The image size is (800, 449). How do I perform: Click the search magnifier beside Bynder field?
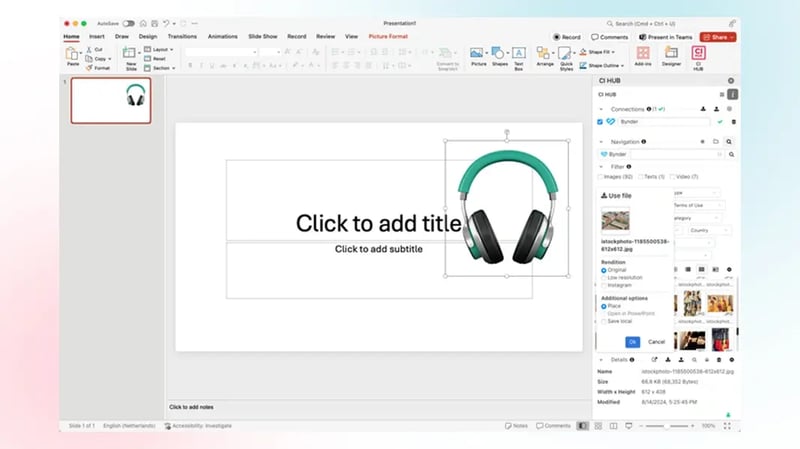click(x=731, y=154)
